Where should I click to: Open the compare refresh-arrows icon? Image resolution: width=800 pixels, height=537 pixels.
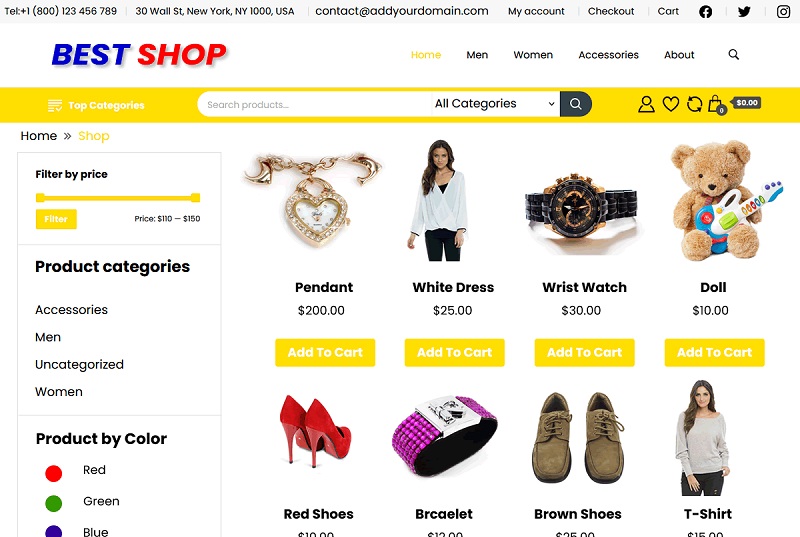[x=694, y=104]
